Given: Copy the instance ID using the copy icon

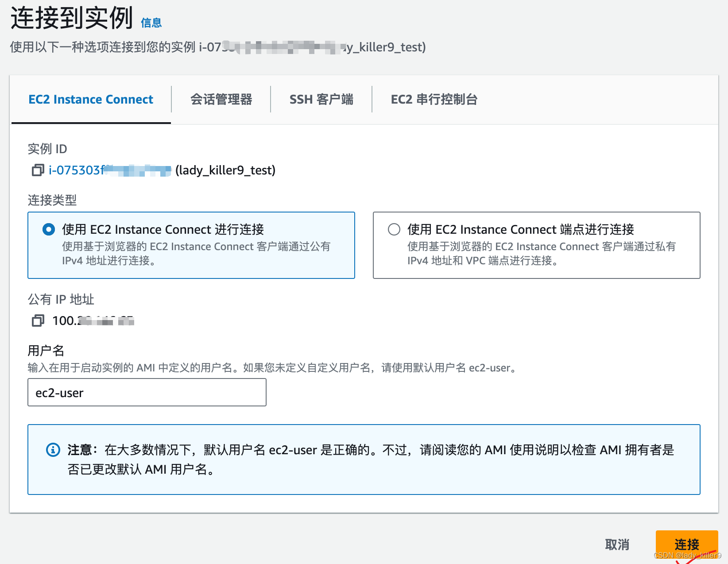Looking at the screenshot, I should 38,170.
